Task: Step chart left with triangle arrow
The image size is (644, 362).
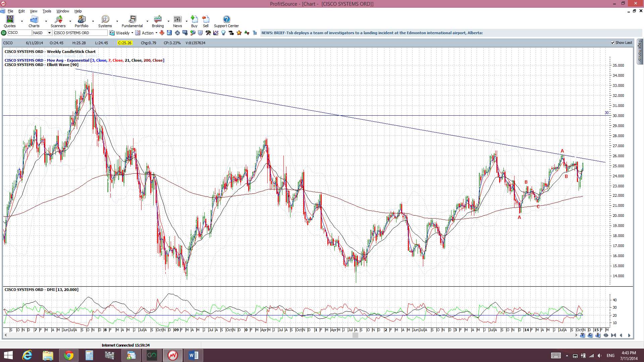Action: 621,335
